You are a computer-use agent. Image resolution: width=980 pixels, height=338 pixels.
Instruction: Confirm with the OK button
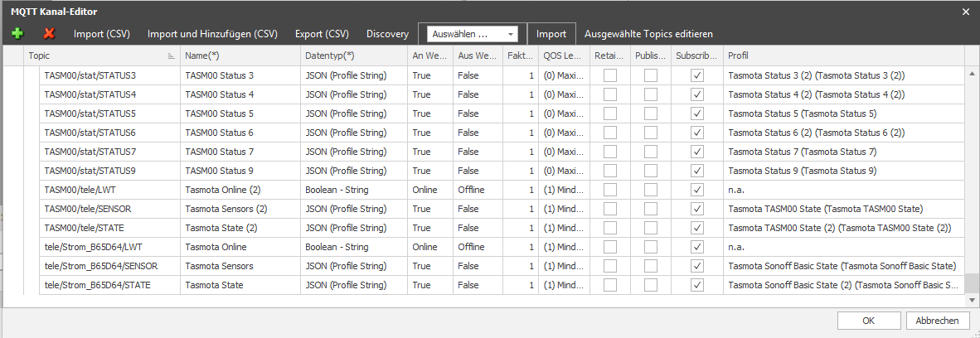click(868, 321)
